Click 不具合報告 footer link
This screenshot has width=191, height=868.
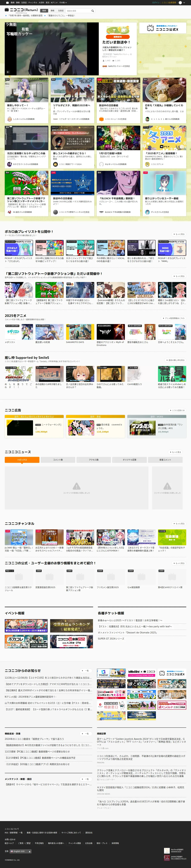coord(39,843)
